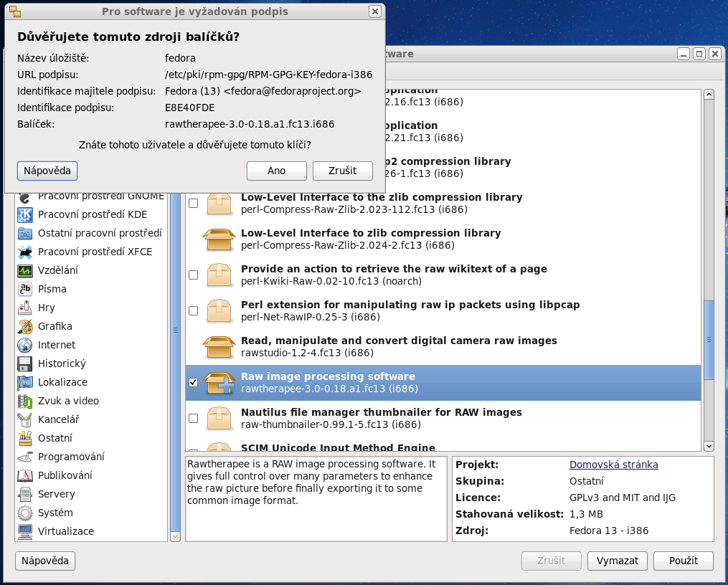Close the signature dialog with its X button
The image size is (728, 585).
(374, 11)
